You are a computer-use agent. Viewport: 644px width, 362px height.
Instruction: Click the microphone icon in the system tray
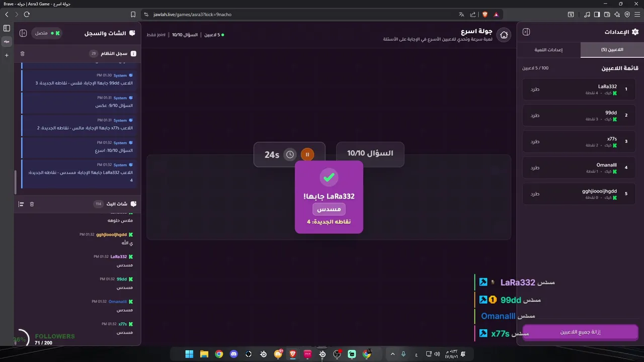click(403, 354)
